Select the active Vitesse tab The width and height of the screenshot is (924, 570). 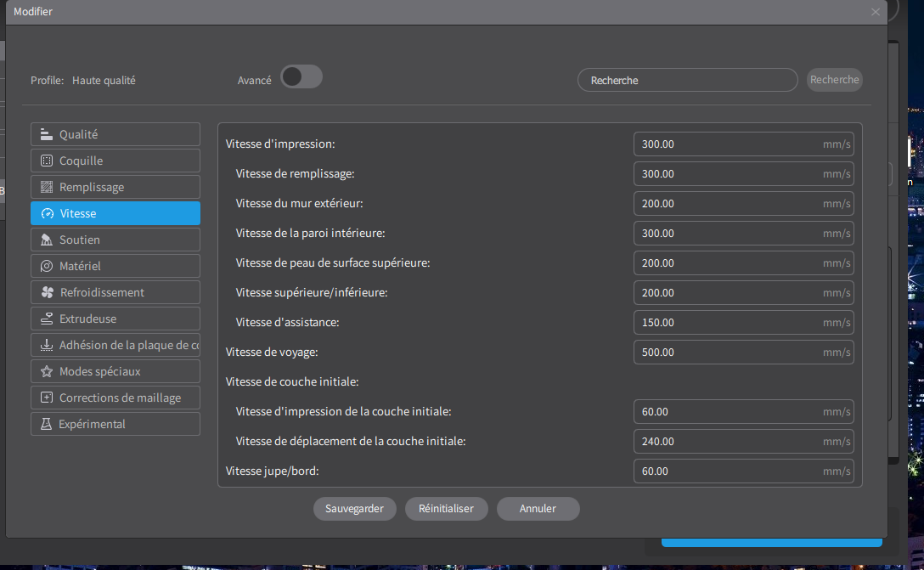pos(115,213)
